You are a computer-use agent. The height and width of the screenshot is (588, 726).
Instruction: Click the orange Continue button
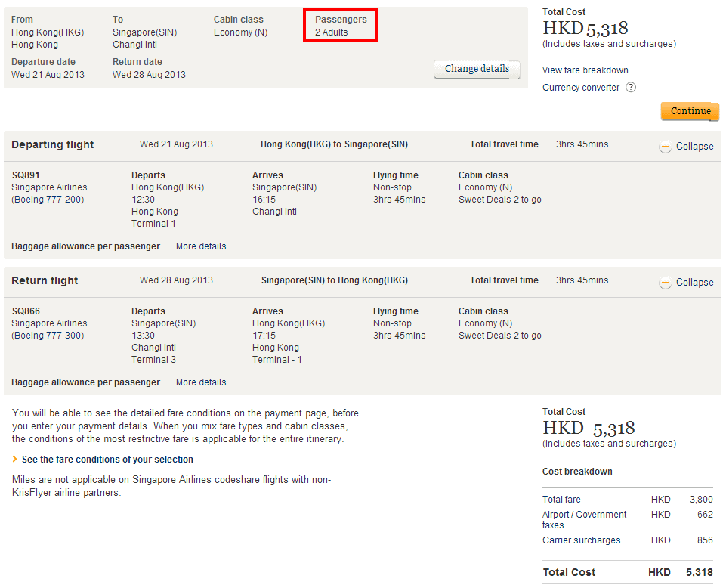(690, 111)
